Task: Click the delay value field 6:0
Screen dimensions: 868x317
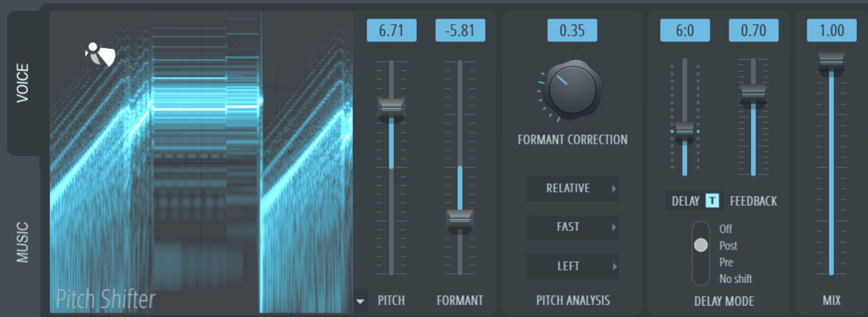Action: (x=685, y=31)
